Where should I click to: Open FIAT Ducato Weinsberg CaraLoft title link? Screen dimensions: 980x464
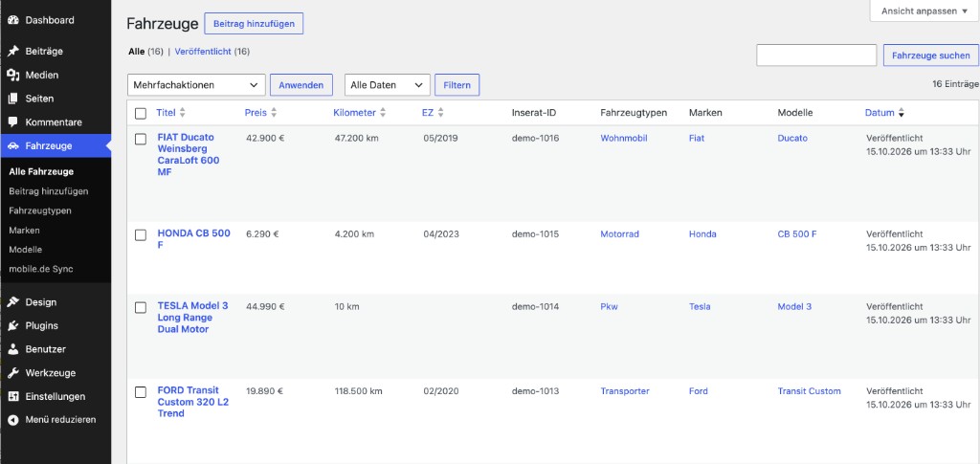click(x=189, y=155)
